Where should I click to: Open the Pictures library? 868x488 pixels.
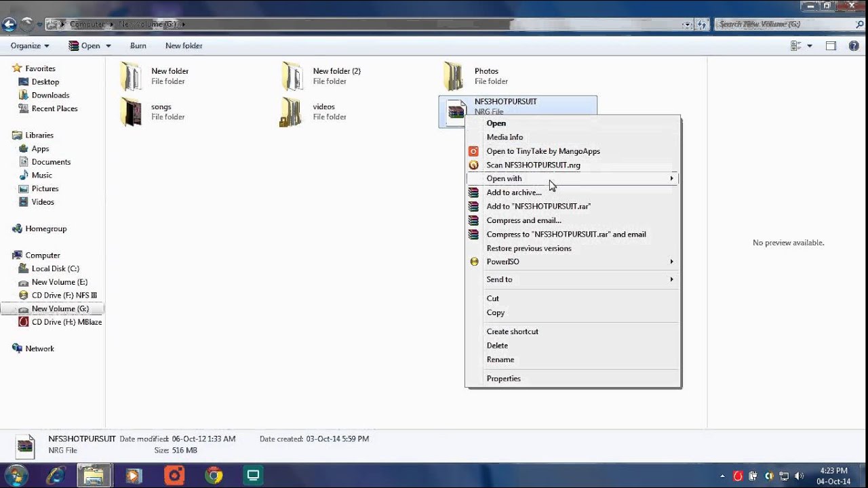(x=45, y=188)
